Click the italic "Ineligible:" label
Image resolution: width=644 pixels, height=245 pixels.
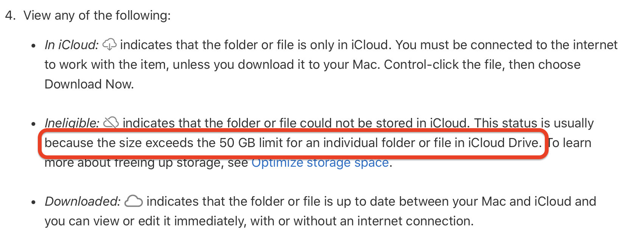[x=72, y=123]
